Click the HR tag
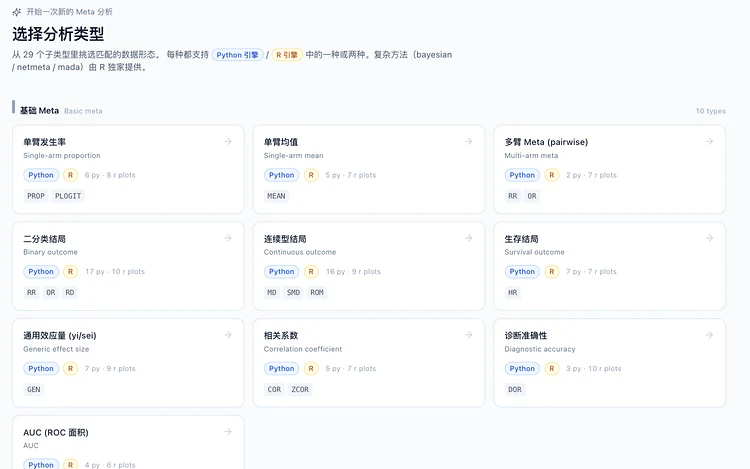 (x=513, y=293)
